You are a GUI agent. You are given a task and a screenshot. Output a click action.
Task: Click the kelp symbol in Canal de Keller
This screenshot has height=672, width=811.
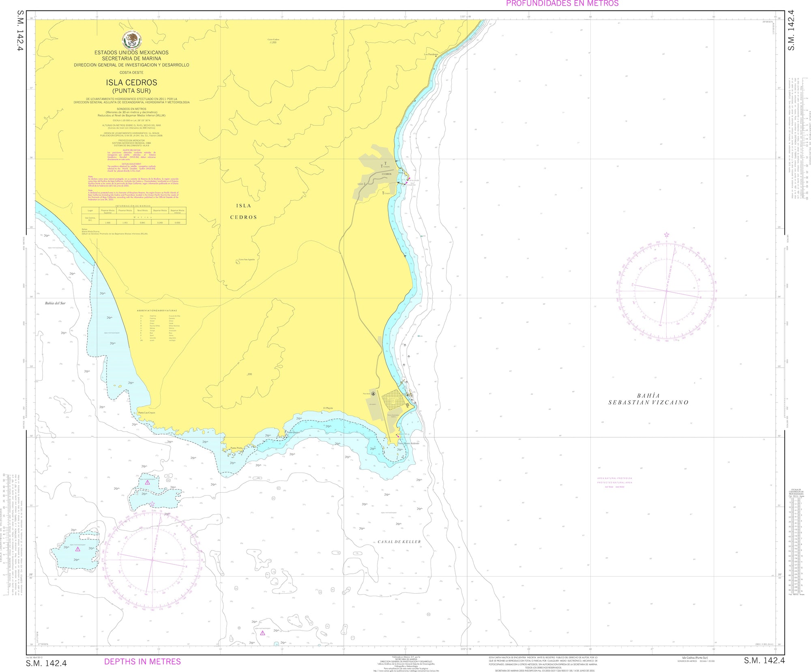(x=398, y=524)
